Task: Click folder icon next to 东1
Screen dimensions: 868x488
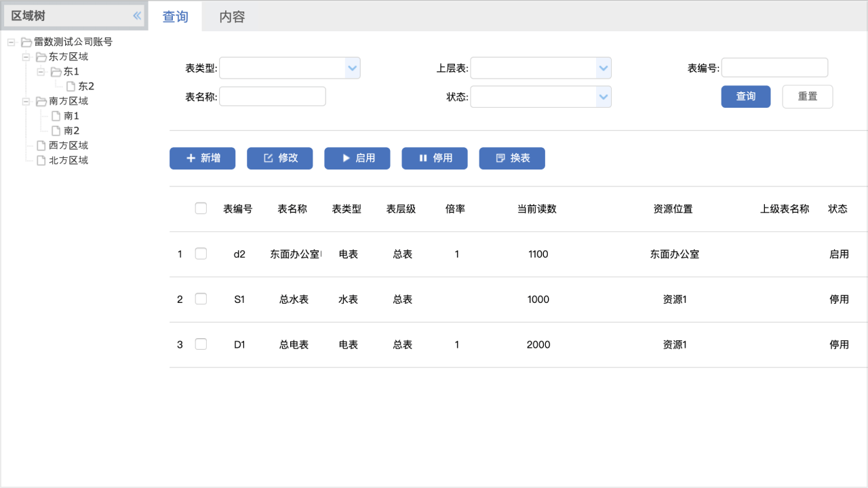Action: tap(56, 72)
